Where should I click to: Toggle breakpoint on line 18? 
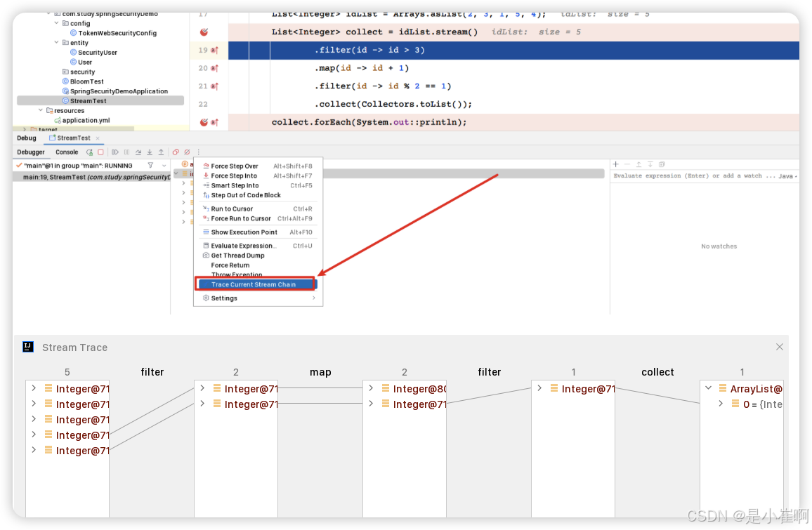click(204, 32)
